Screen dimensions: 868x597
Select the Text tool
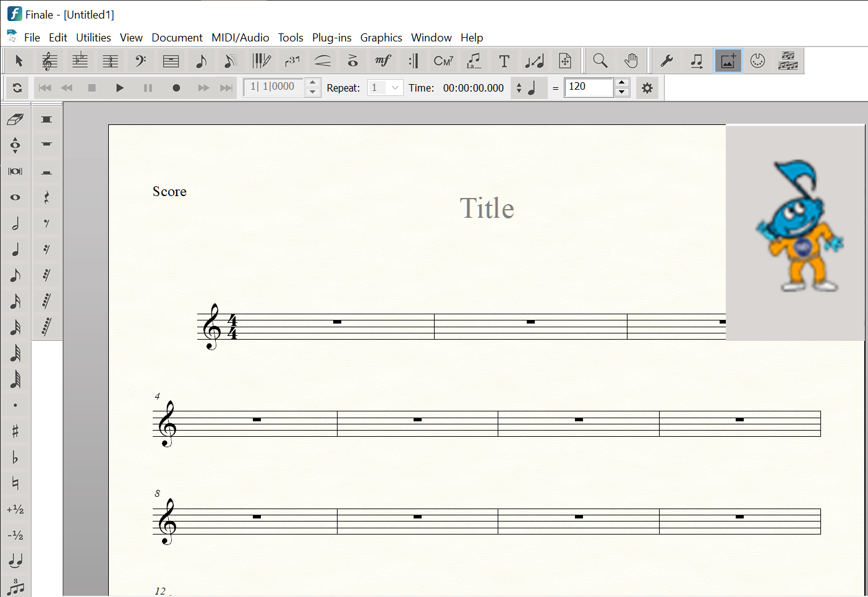coord(504,61)
